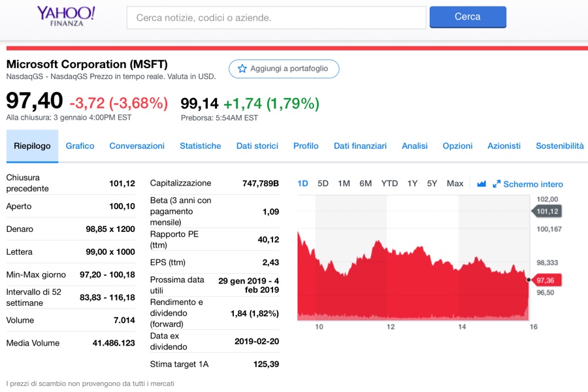588x392 pixels.
Task: Click the fullscreen expand arrows icon
Action: coord(497,184)
